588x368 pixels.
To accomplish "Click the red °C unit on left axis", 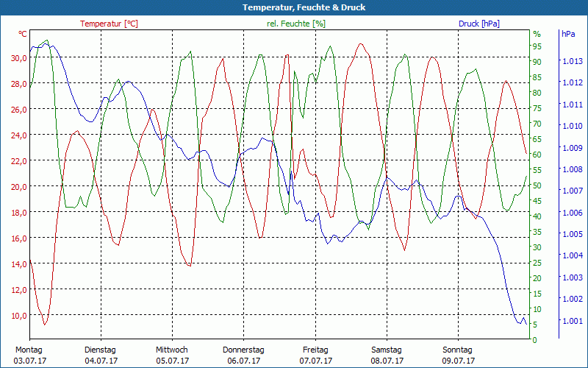I will click(x=22, y=34).
